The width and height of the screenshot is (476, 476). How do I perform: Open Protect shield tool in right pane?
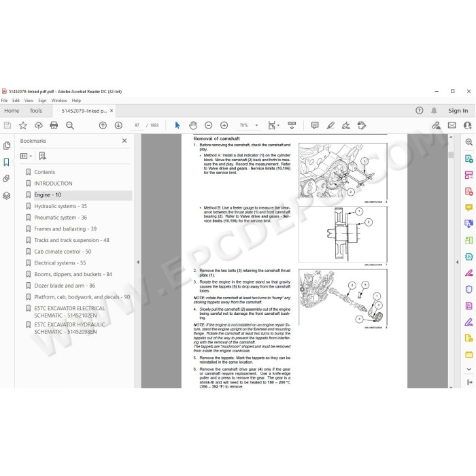click(x=469, y=289)
